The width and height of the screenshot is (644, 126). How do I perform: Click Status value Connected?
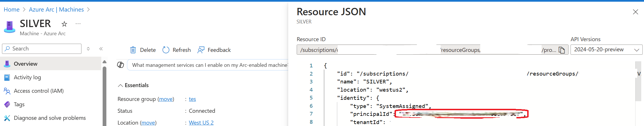[x=202, y=111]
